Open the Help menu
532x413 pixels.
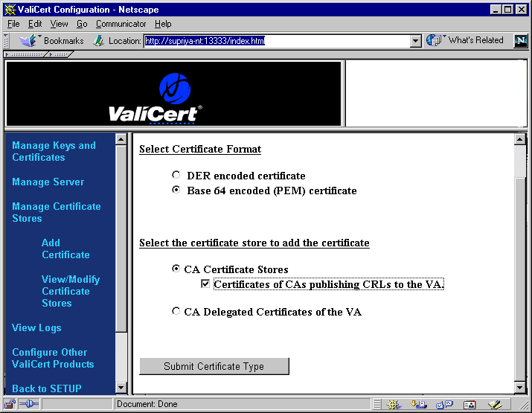point(163,24)
